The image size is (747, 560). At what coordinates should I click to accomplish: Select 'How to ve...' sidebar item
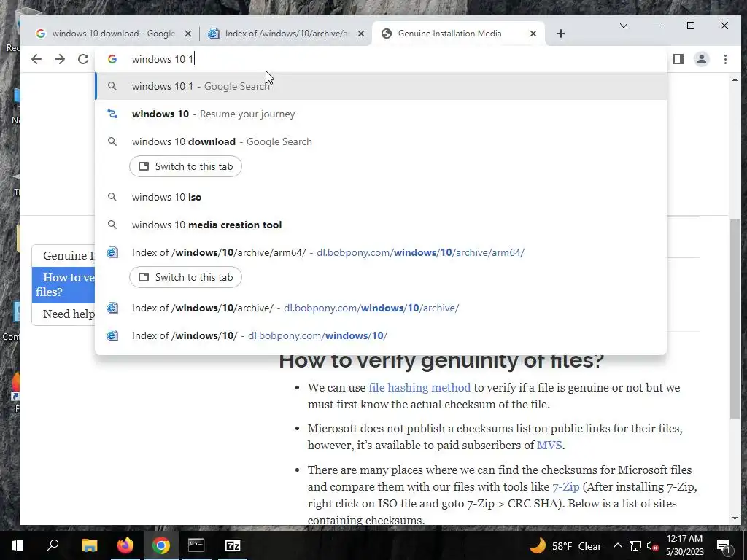63,285
